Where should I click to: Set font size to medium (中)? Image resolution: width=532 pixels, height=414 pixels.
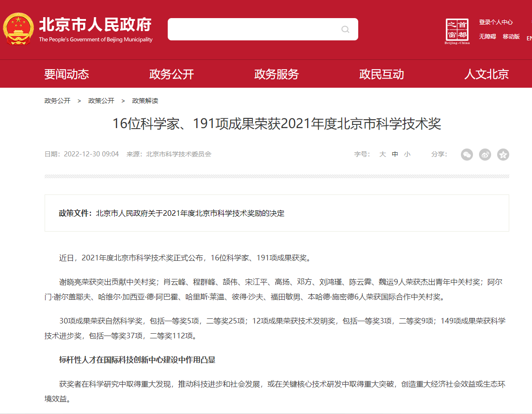tap(395, 155)
